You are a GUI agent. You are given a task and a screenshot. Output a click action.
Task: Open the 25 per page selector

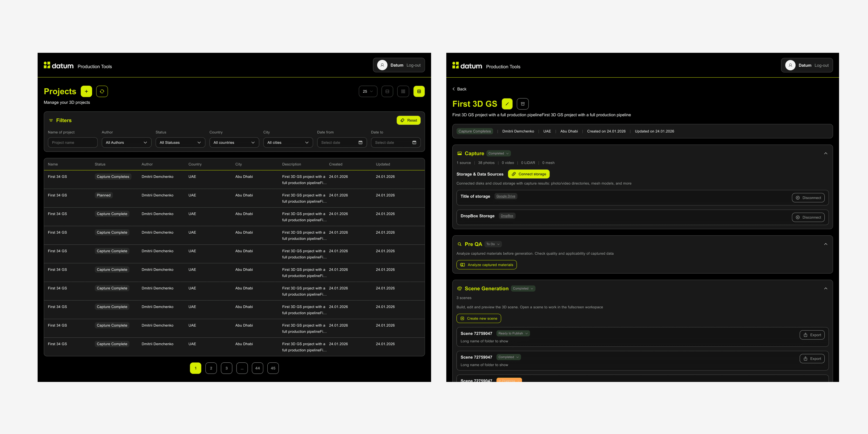(368, 91)
